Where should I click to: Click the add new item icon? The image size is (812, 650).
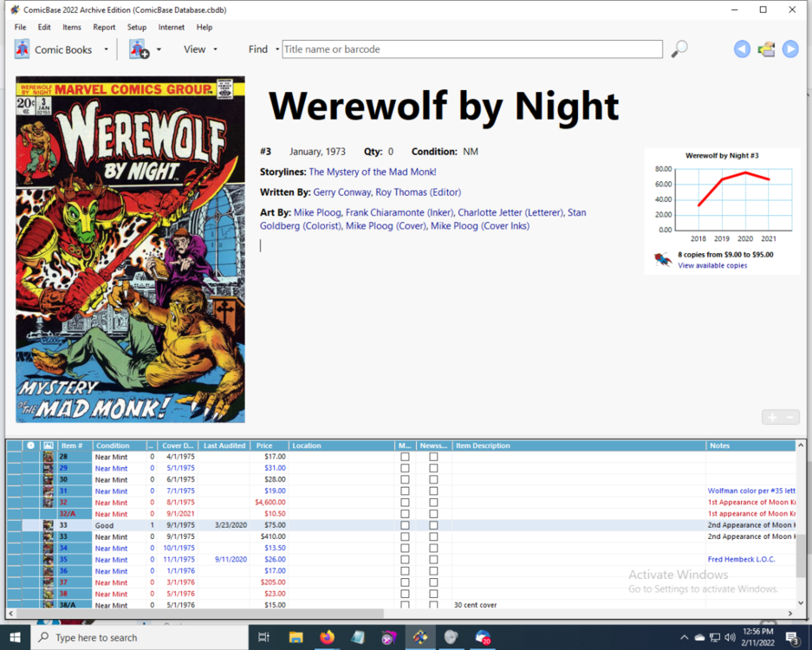coord(139,49)
